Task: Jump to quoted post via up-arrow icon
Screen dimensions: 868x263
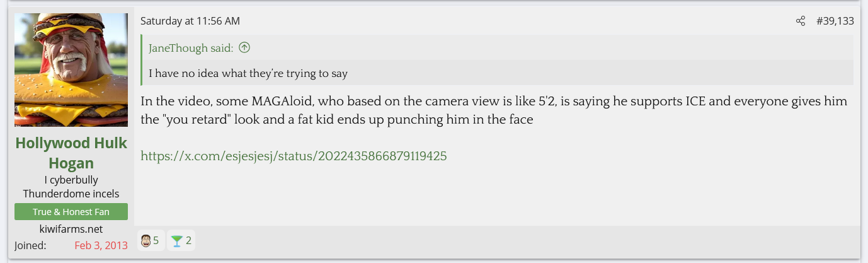Action: tap(244, 48)
